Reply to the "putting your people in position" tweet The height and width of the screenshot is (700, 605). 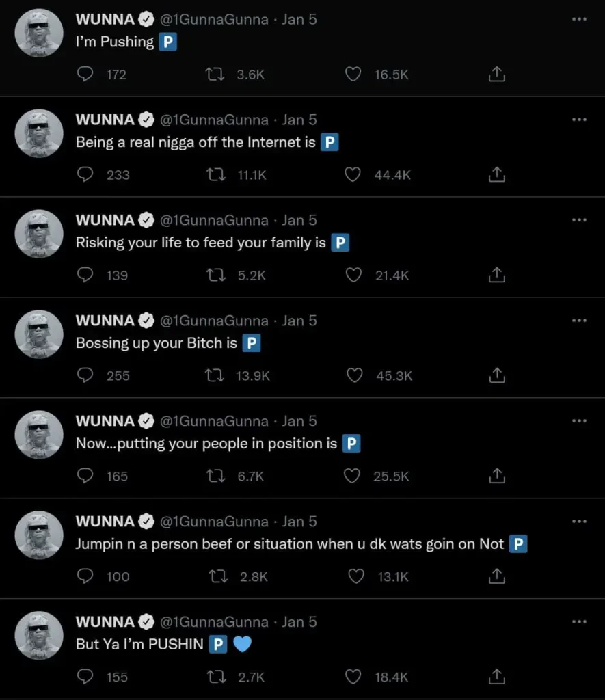[x=85, y=476]
